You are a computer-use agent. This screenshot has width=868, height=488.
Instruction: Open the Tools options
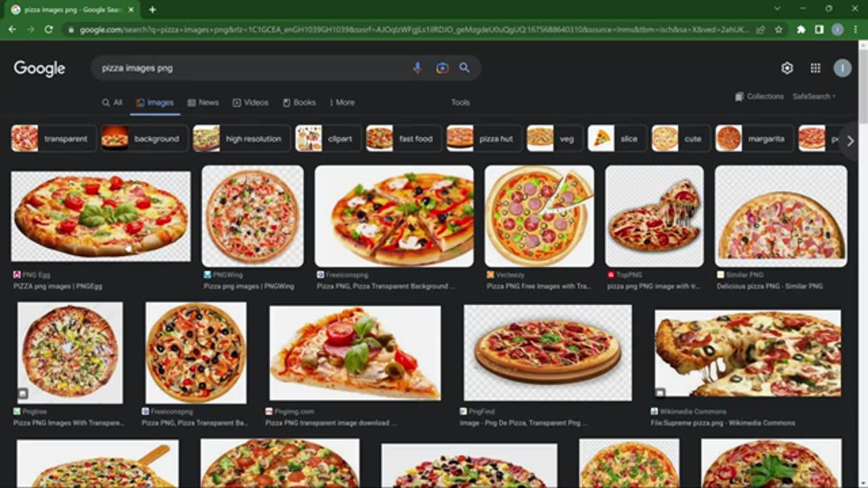pyautogui.click(x=460, y=102)
